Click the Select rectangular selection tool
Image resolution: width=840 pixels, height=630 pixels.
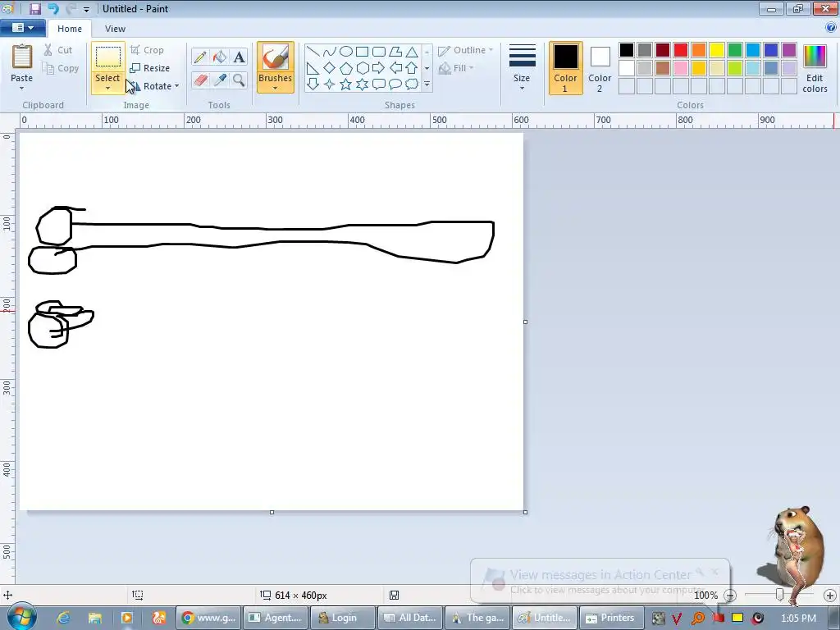pyautogui.click(x=107, y=57)
